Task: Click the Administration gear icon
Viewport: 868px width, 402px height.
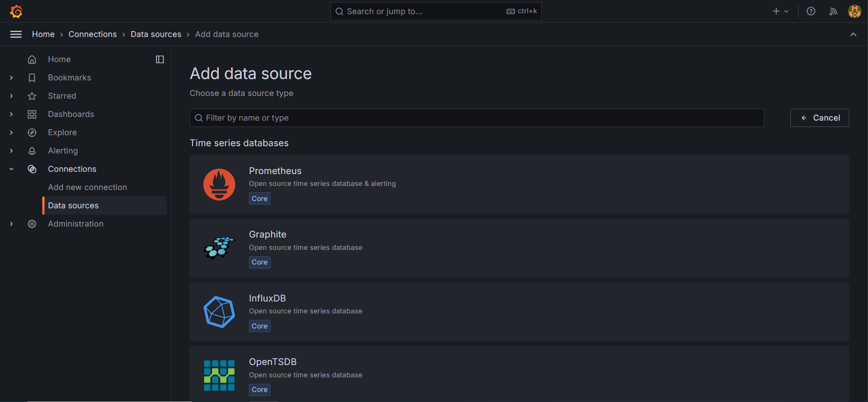Action: (x=32, y=224)
